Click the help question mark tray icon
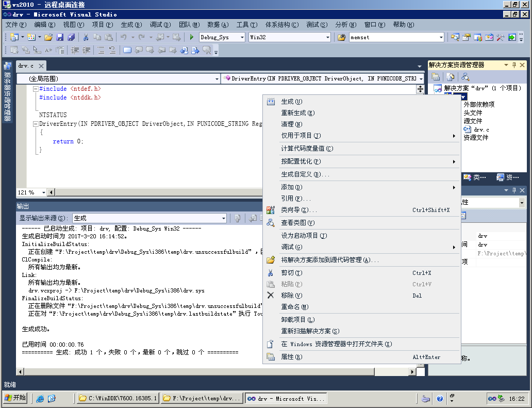This screenshot has height=408, width=532. [440, 399]
